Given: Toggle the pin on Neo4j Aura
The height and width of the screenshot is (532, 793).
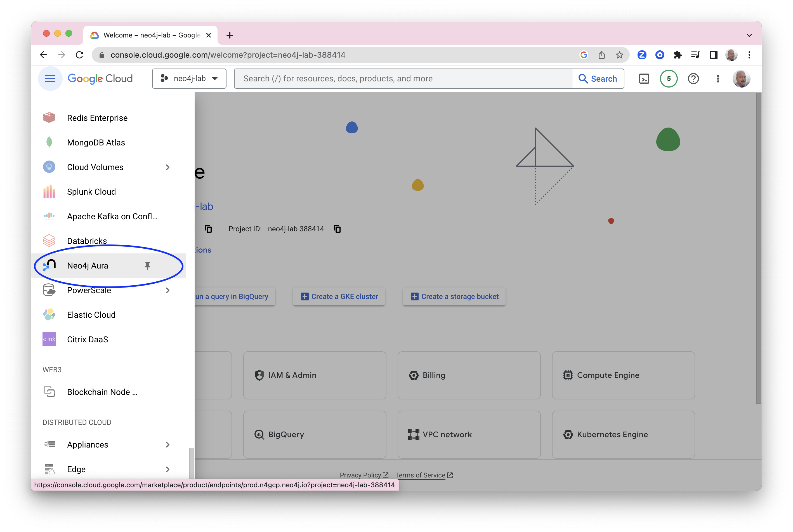Looking at the screenshot, I should pos(148,266).
